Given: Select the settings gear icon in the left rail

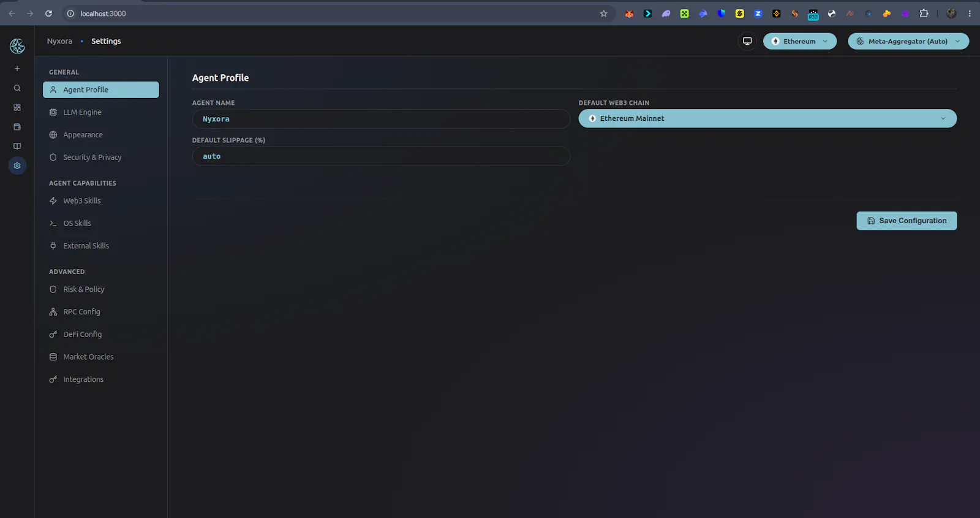Looking at the screenshot, I should pos(17,166).
